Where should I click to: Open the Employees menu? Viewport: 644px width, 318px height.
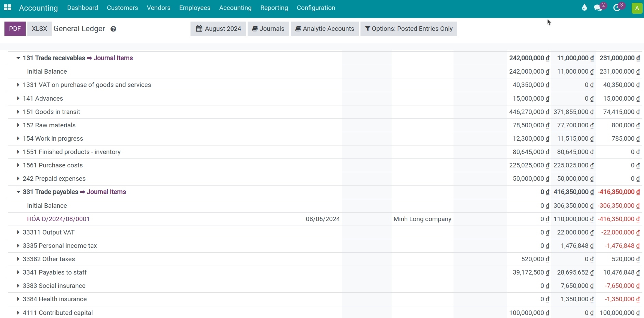click(195, 8)
